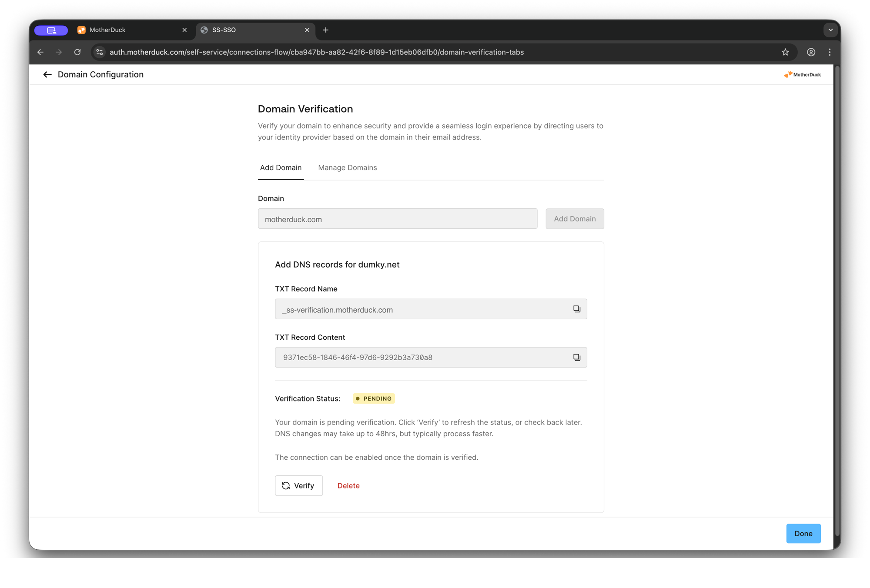Click the MotherDuck logo in the header
870x588 pixels.
point(802,74)
